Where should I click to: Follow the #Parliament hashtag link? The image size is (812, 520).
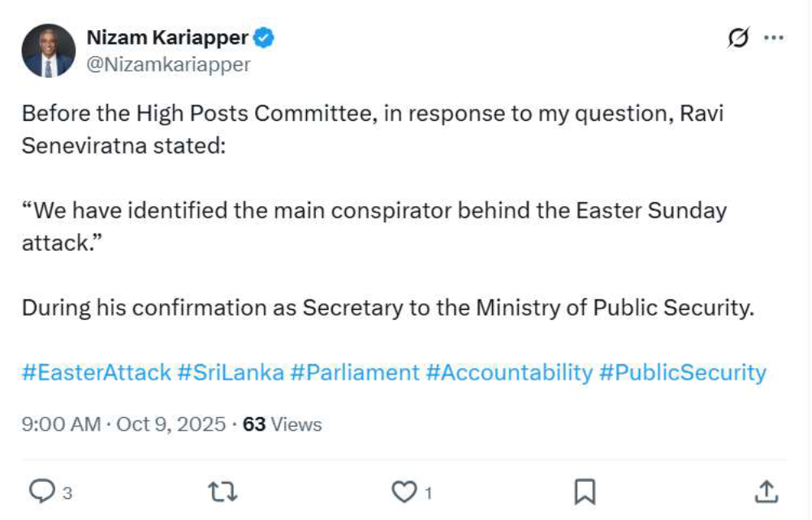(x=355, y=372)
